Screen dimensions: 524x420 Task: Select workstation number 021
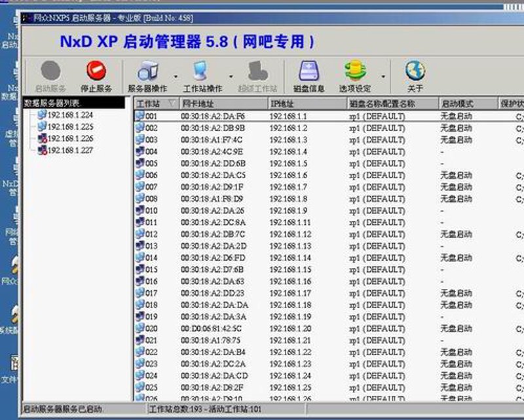pyautogui.click(x=151, y=341)
